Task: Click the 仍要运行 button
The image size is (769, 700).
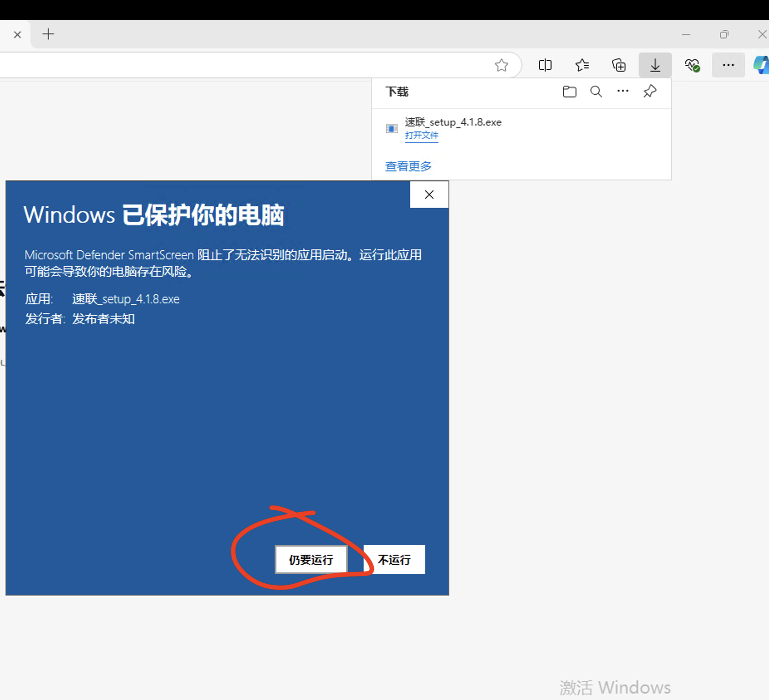Action: point(311,560)
